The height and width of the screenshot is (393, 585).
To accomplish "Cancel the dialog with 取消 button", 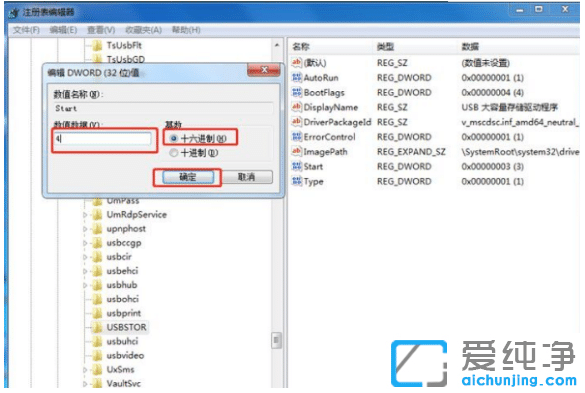I will 247,177.
